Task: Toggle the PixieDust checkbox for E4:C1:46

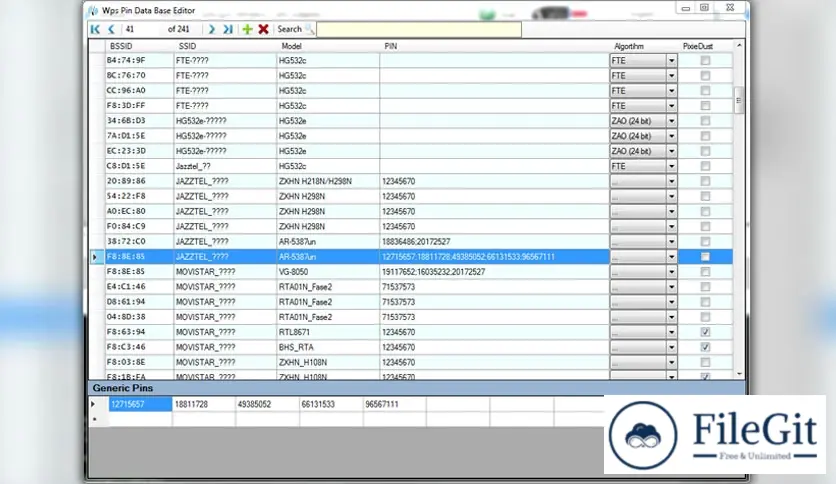Action: [705, 287]
